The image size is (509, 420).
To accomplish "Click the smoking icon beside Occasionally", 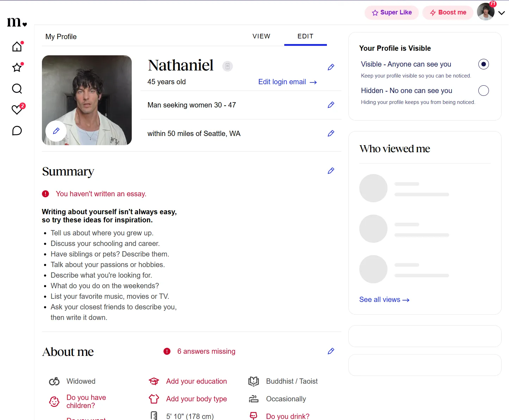I will click(x=254, y=399).
